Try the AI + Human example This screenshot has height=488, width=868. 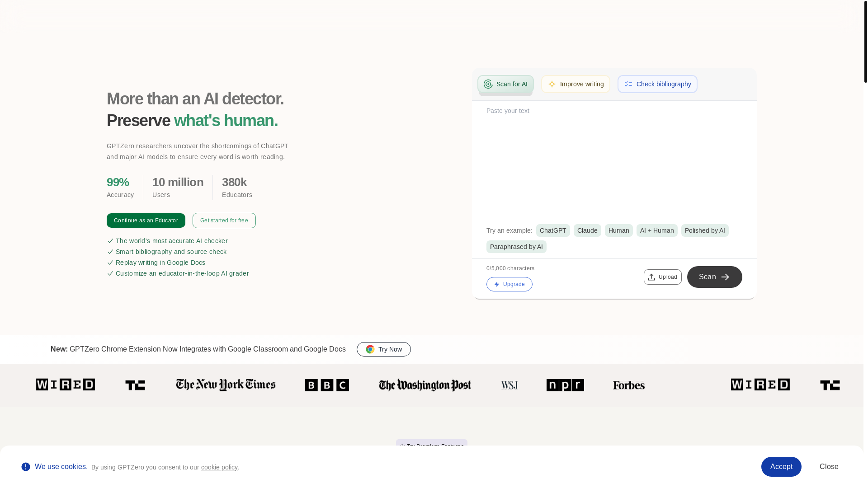click(657, 230)
